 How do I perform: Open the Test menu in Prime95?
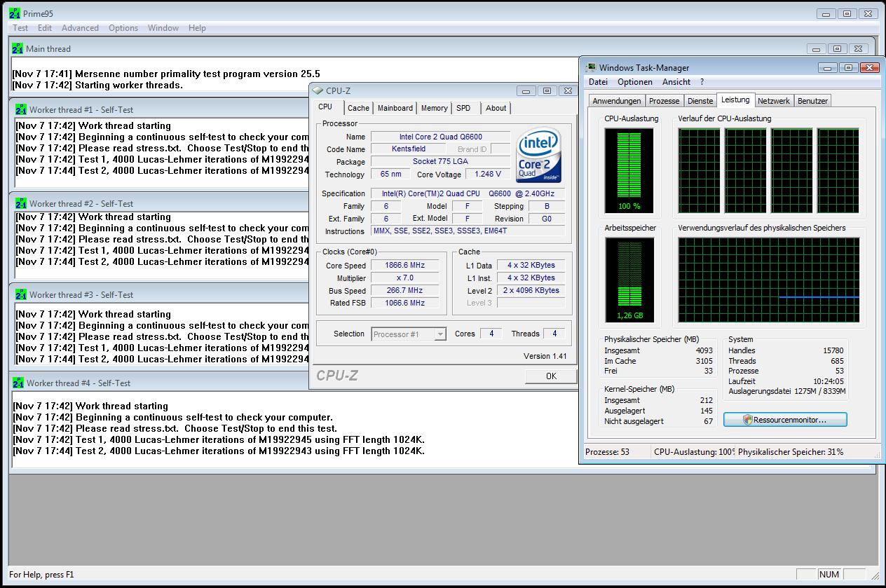pos(21,28)
